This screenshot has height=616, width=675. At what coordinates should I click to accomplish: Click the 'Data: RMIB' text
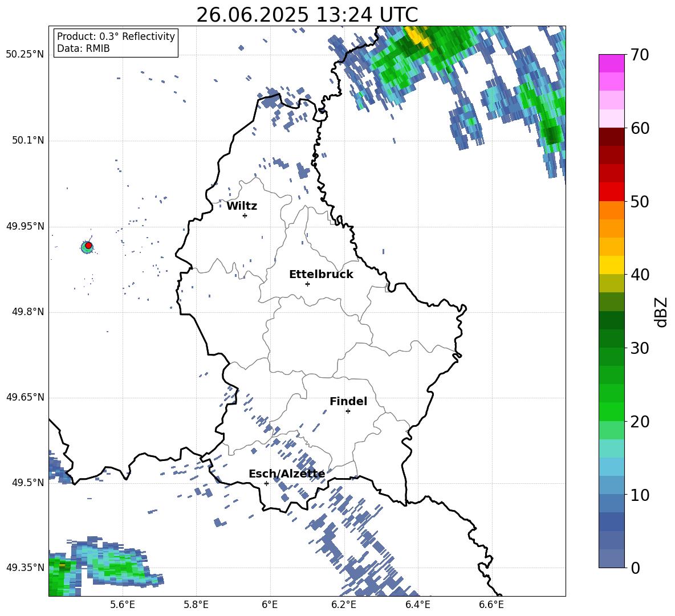[x=83, y=48]
